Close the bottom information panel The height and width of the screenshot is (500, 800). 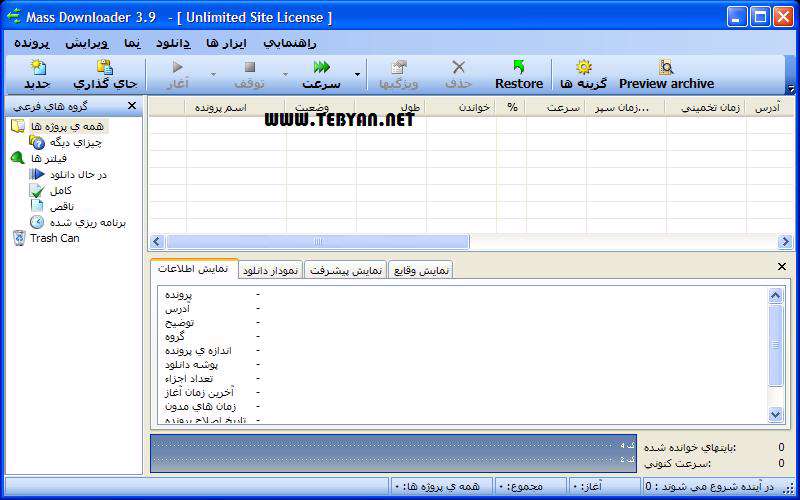pyautogui.click(x=782, y=266)
